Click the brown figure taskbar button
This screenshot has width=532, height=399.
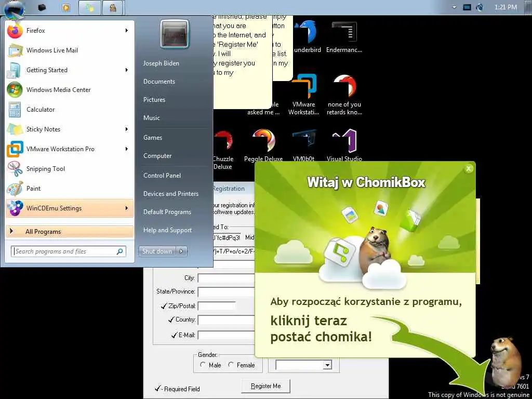coord(113,7)
